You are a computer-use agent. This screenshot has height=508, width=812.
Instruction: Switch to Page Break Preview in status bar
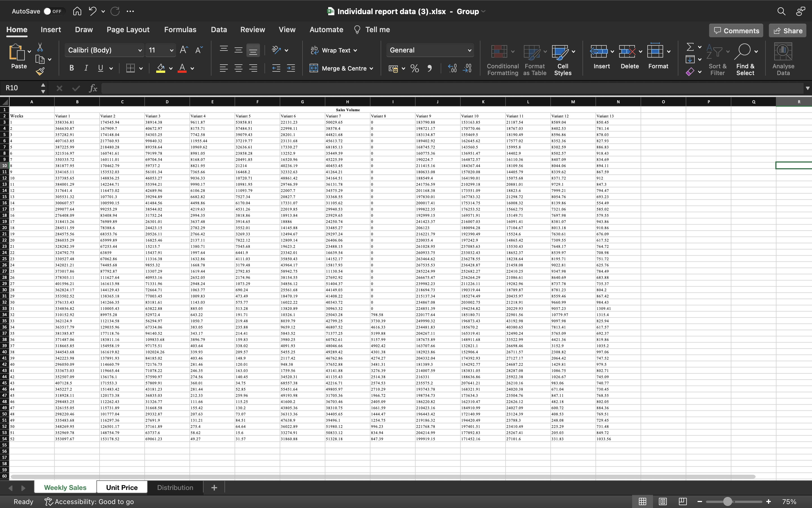coord(683,502)
